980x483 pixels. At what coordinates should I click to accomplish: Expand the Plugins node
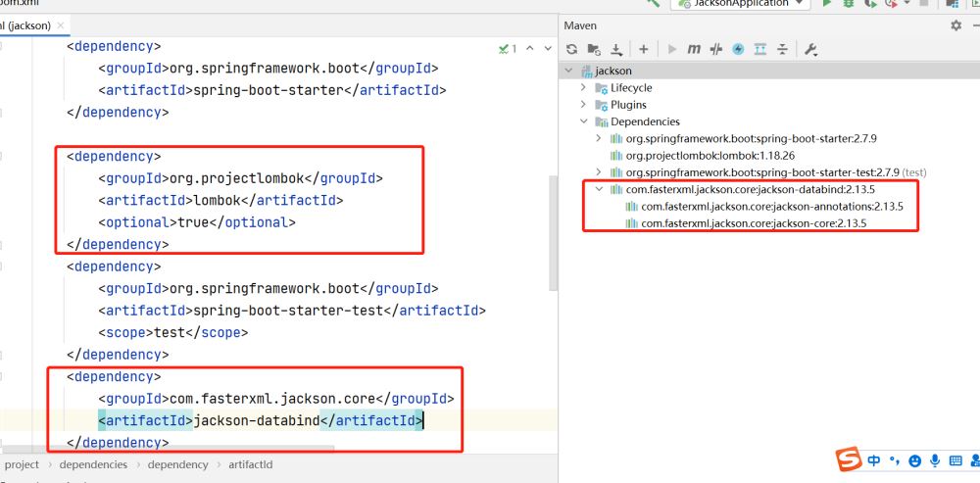583,105
